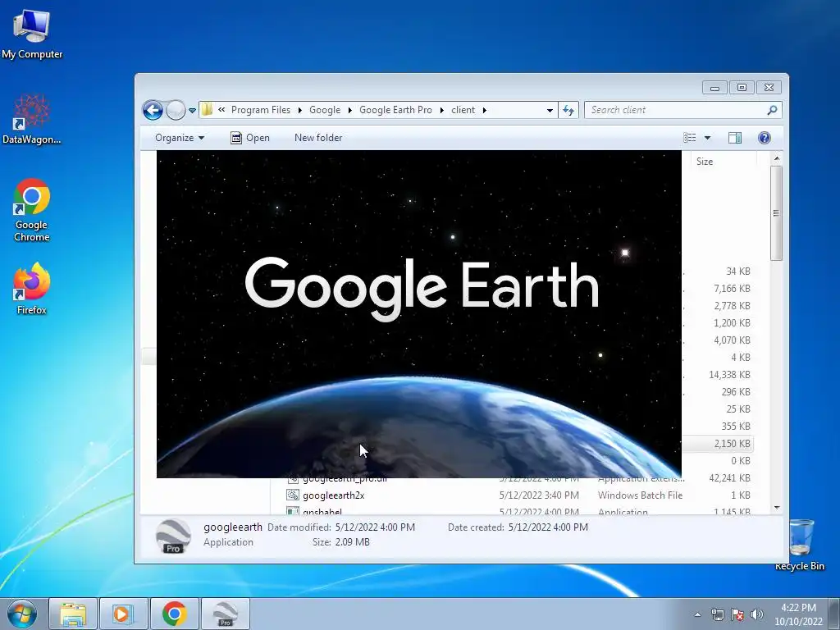Screen dimensions: 840x630
Task: Select the 14,338 KB size cell
Action: pyautogui.click(x=729, y=374)
